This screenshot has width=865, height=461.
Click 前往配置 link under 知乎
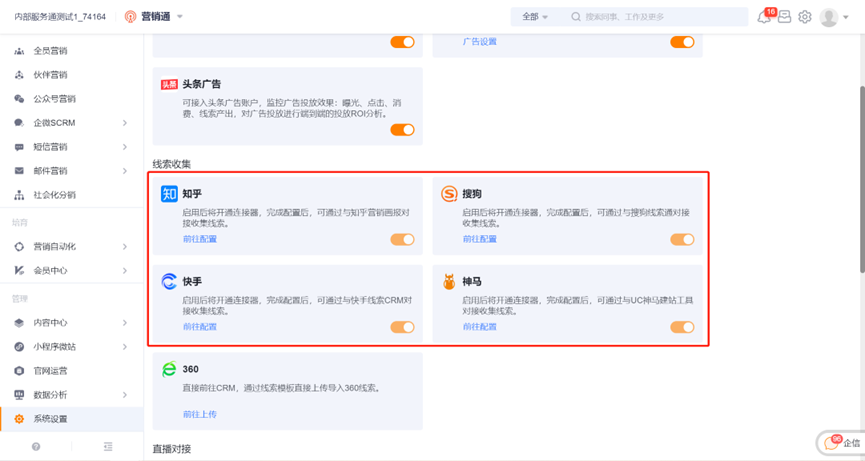pyautogui.click(x=200, y=239)
